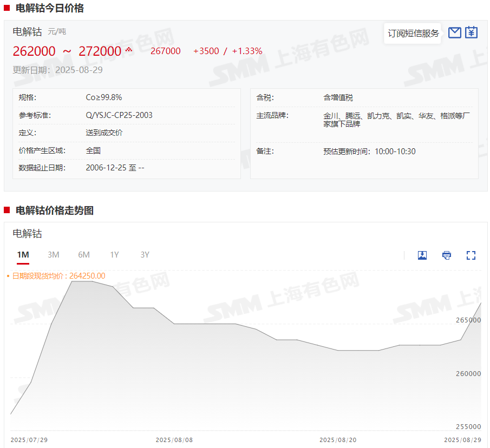
Task: Click the chart's final data point at 2025/08/29
Action: click(481, 303)
